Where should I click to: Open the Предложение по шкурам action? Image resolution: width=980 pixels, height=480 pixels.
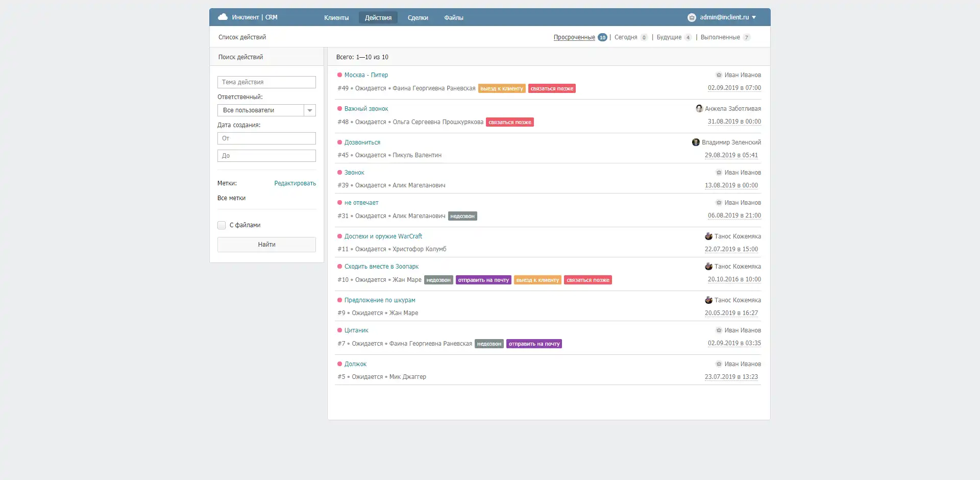pyautogui.click(x=380, y=300)
